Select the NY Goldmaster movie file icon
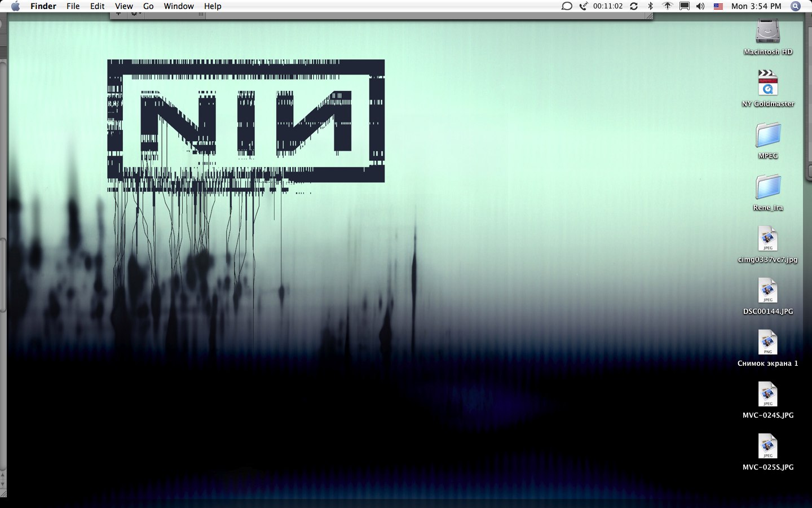The image size is (812, 508). pos(768,83)
